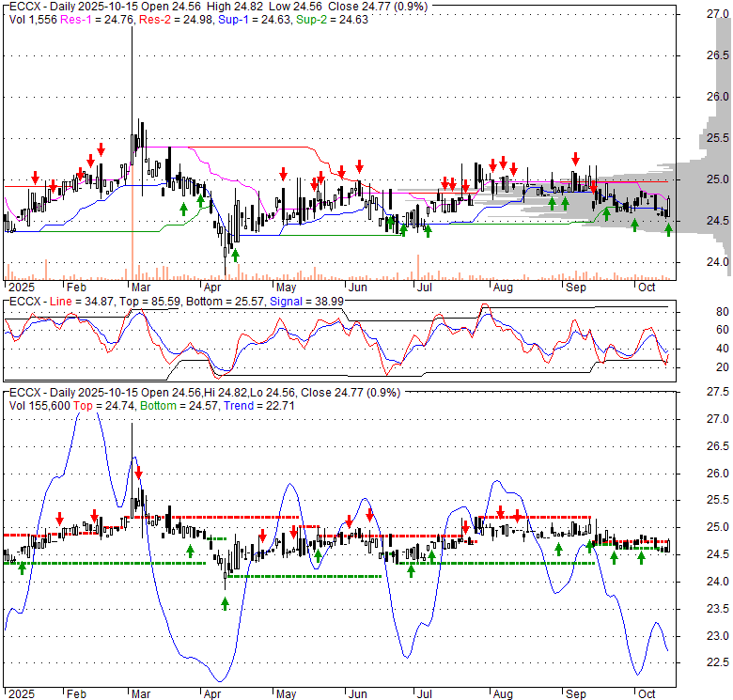Click the lowest green arrow in April, top chart
The width and height of the screenshot is (733, 700).
235,254
